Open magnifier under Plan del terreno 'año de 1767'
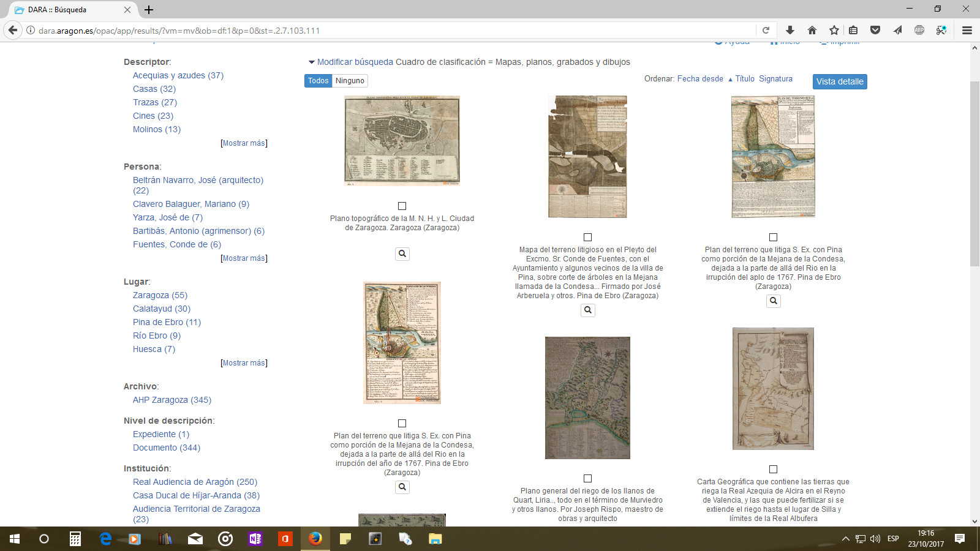Image resolution: width=980 pixels, height=551 pixels. 402,487
